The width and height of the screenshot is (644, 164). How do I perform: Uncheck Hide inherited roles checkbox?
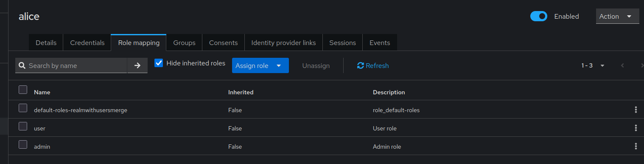159,63
